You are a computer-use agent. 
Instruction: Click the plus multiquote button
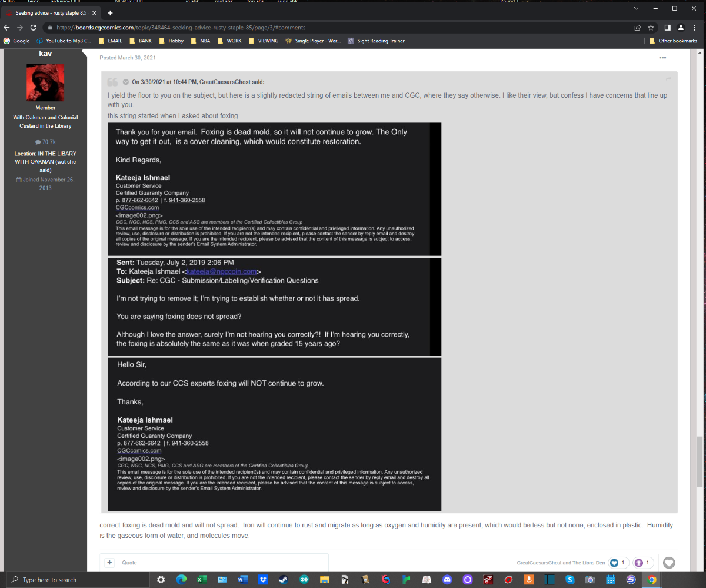[109, 563]
